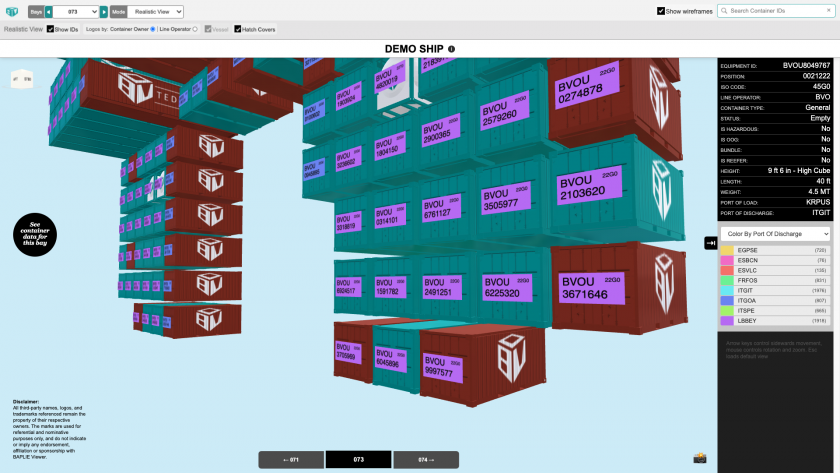Select container BVOU 0314101
This screenshot has width=840, height=473.
click(x=391, y=216)
